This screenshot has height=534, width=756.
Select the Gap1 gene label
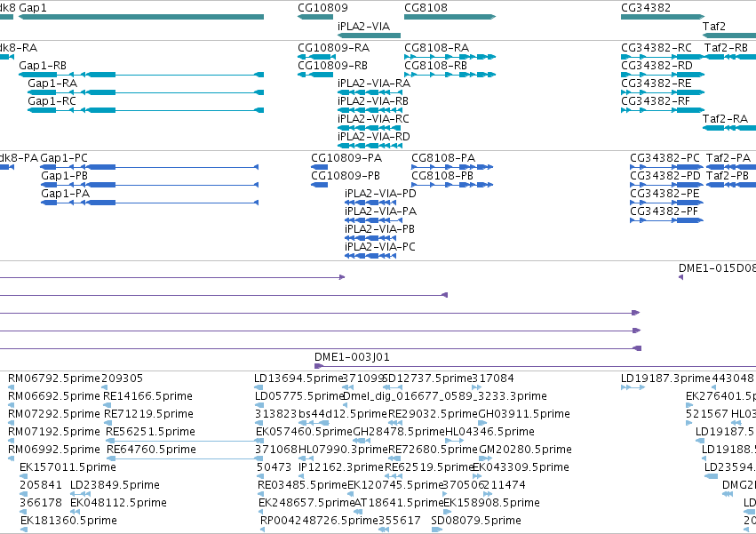click(33, 8)
